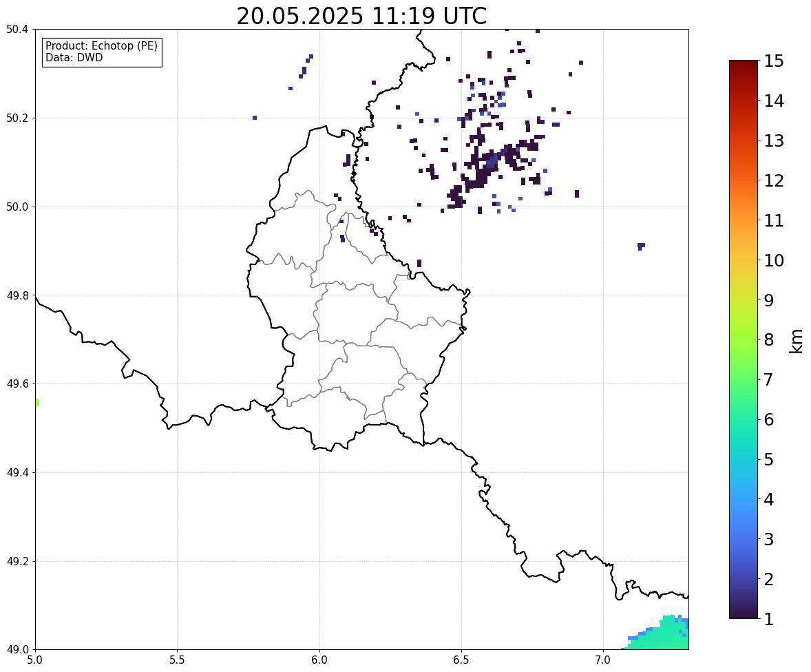
Task: Click colorbar tick label 13
Action: 774,140
